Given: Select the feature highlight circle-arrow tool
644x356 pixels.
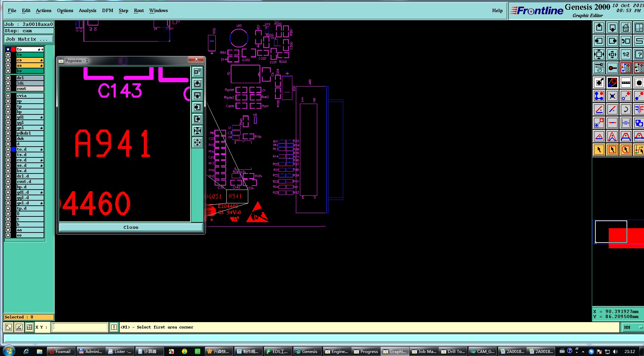Looking at the screenshot, I should [599, 83].
